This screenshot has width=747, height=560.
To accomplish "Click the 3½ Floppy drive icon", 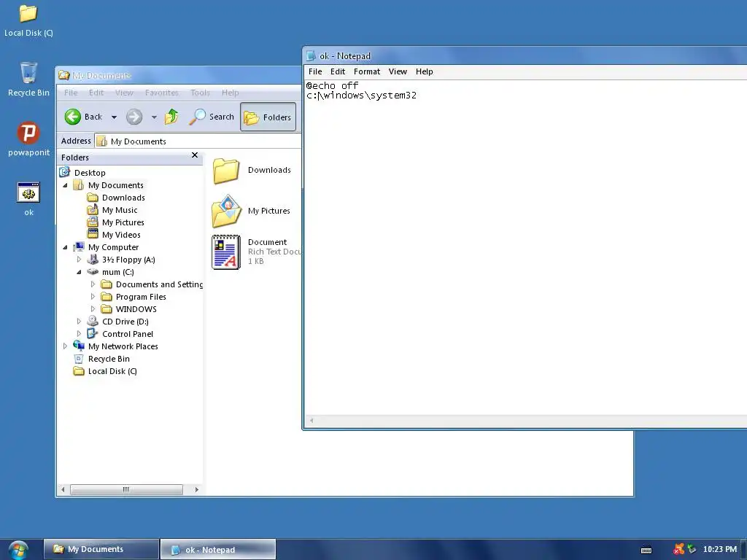I will [93, 260].
